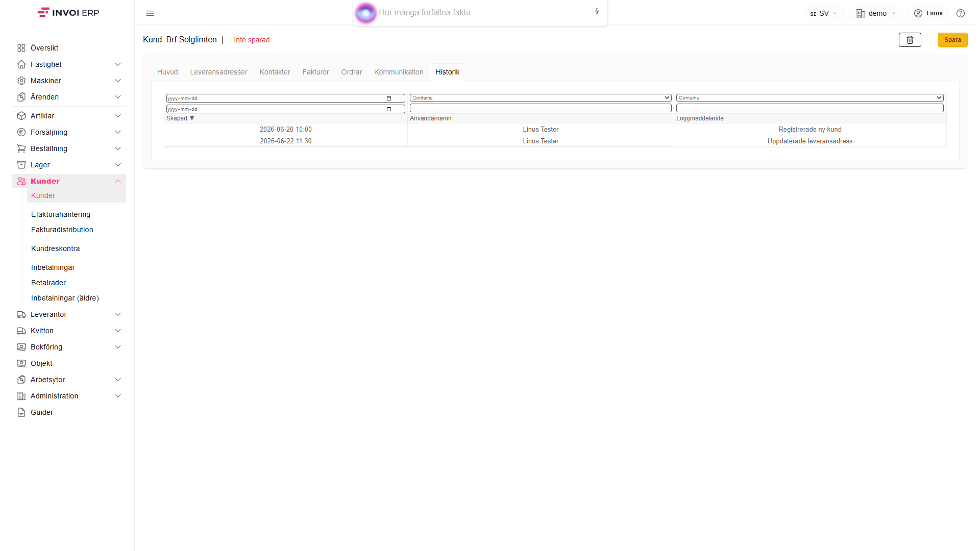Open the Översikt dashboard icon
The height and width of the screenshot is (551, 980).
click(21, 48)
